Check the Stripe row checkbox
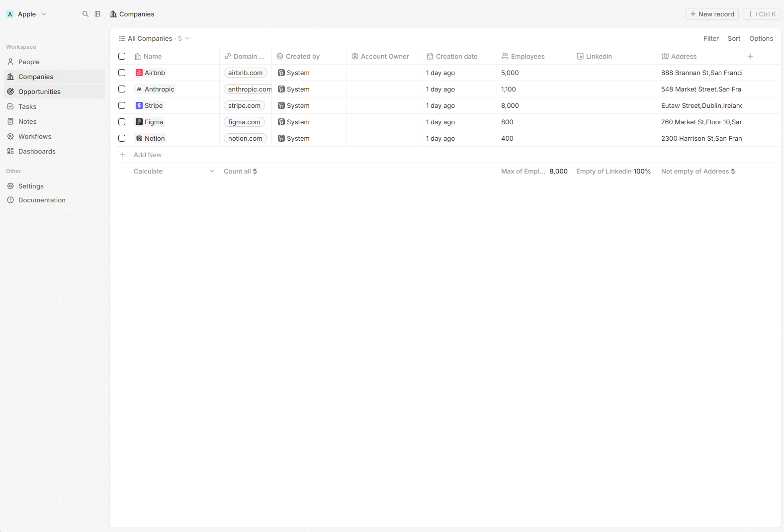The height and width of the screenshot is (532, 784). coord(122,105)
